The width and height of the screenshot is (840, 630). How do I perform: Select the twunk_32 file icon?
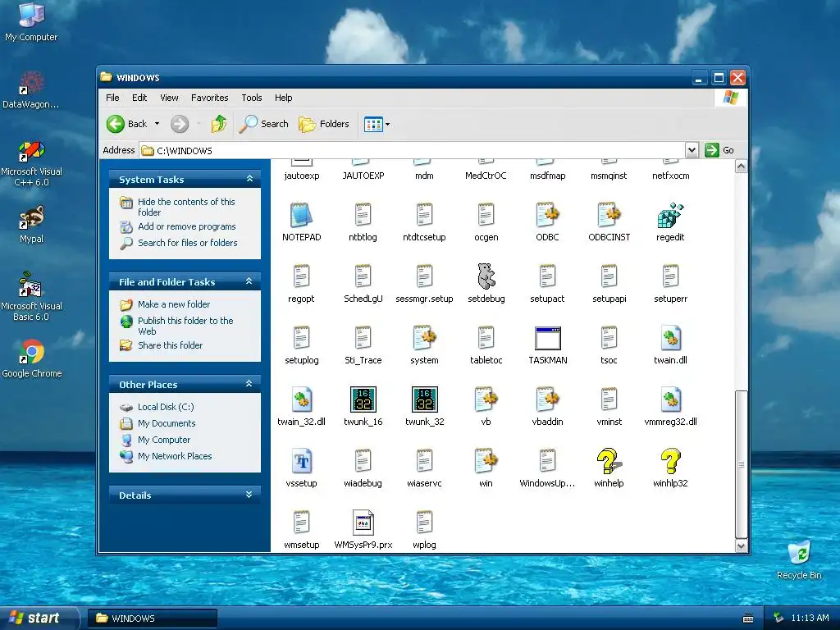[424, 399]
